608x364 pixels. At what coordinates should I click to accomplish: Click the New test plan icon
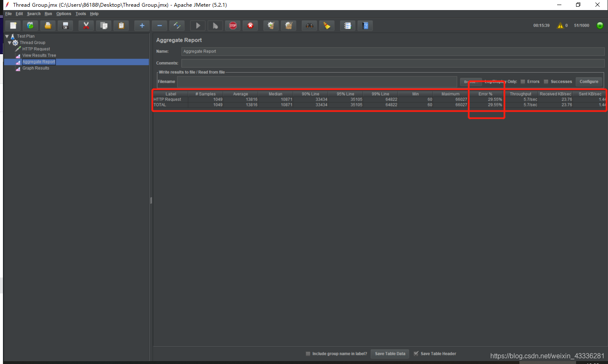(x=13, y=26)
